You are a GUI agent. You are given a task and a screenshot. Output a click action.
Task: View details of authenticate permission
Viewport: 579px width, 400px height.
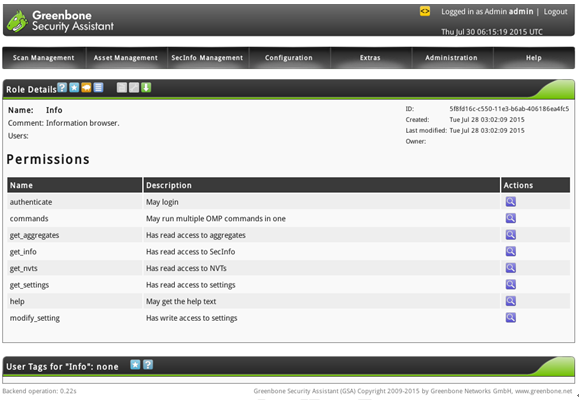(x=511, y=202)
